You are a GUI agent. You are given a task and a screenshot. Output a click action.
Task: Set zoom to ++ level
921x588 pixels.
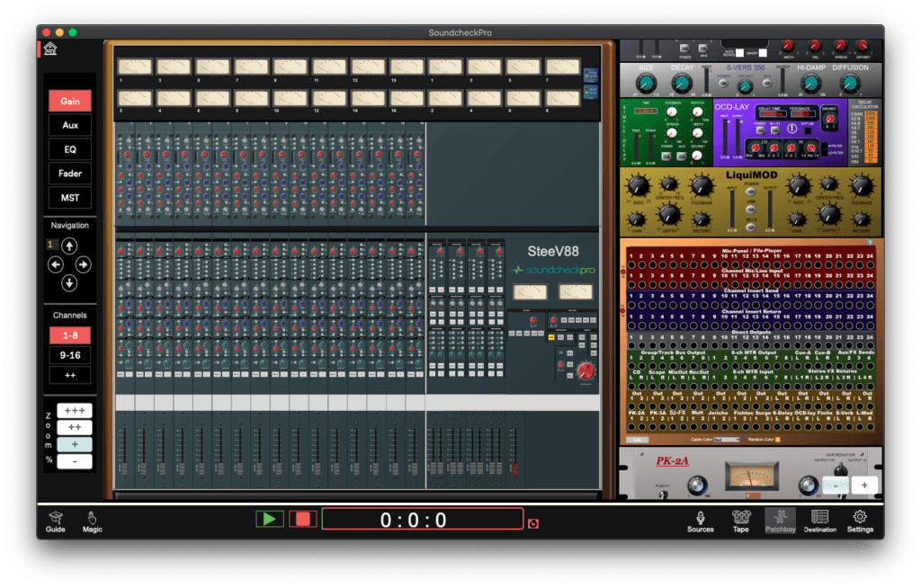(75, 427)
